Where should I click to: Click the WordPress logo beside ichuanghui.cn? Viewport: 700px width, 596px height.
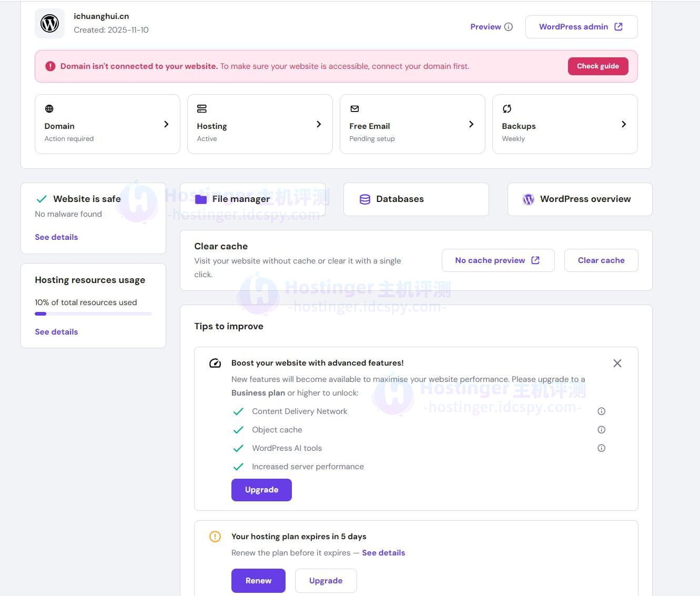[x=49, y=24]
